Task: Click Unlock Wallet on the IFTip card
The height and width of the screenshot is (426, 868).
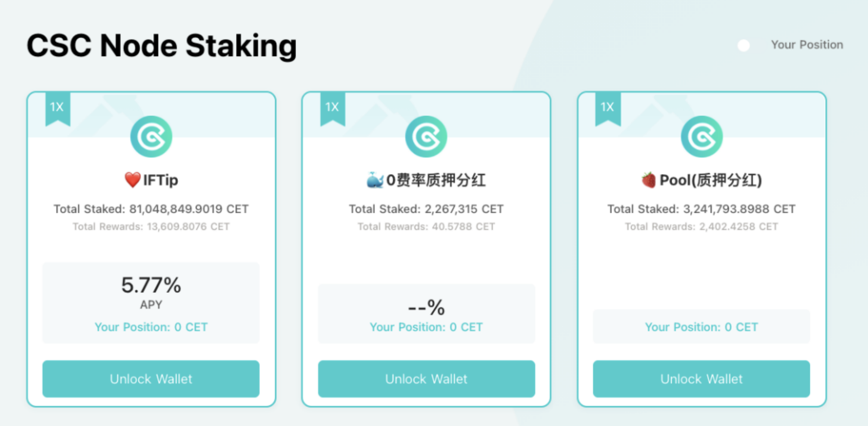Action: coord(151,379)
